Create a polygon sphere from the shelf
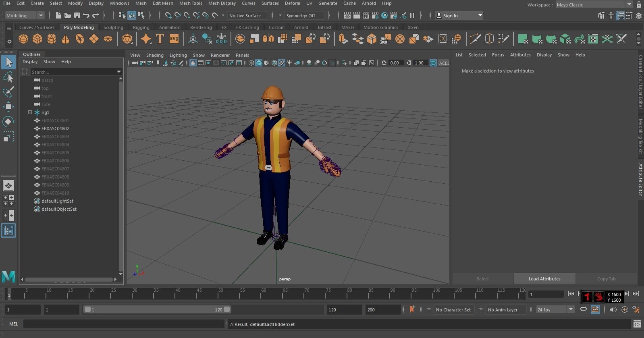Screen dimensions: 644x338 [23, 39]
